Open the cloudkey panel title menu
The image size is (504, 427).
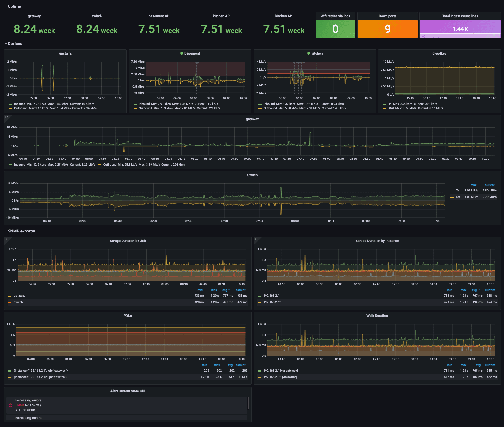point(439,53)
